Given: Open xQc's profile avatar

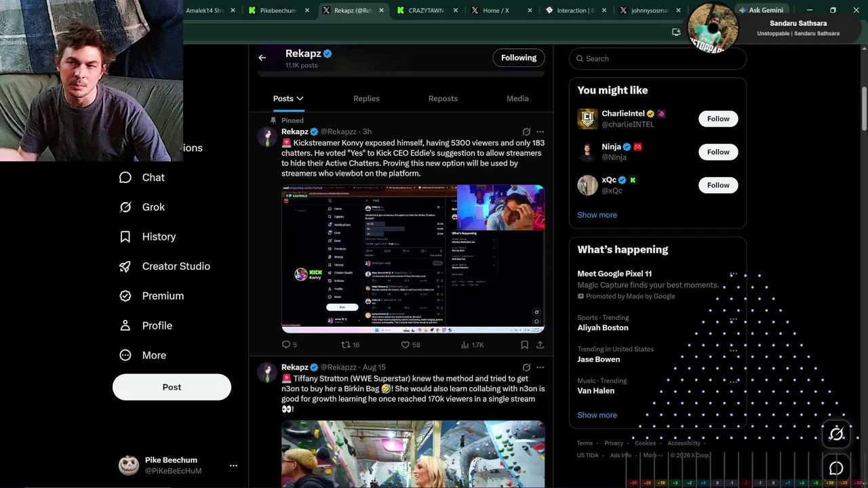Looking at the screenshot, I should pyautogui.click(x=587, y=185).
